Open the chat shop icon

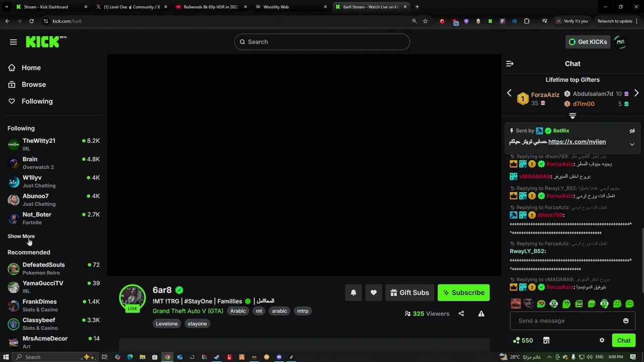pos(546,340)
